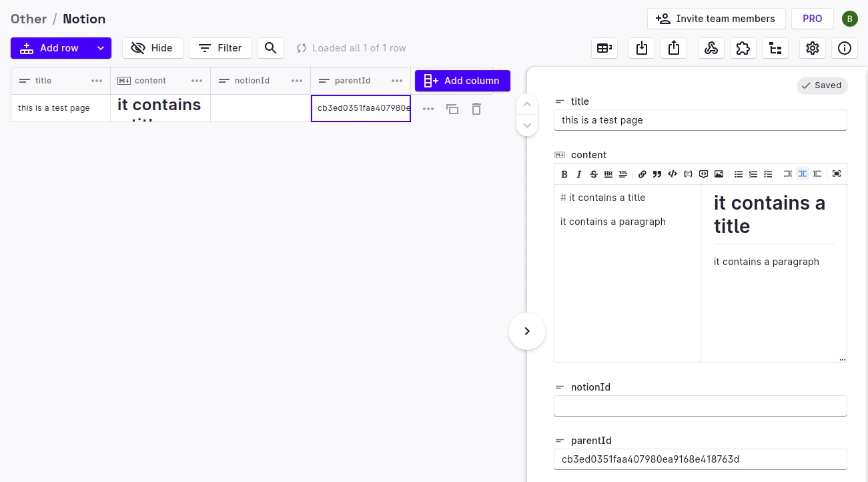
Task: Click the Bold icon in content editor
Action: [x=564, y=174]
